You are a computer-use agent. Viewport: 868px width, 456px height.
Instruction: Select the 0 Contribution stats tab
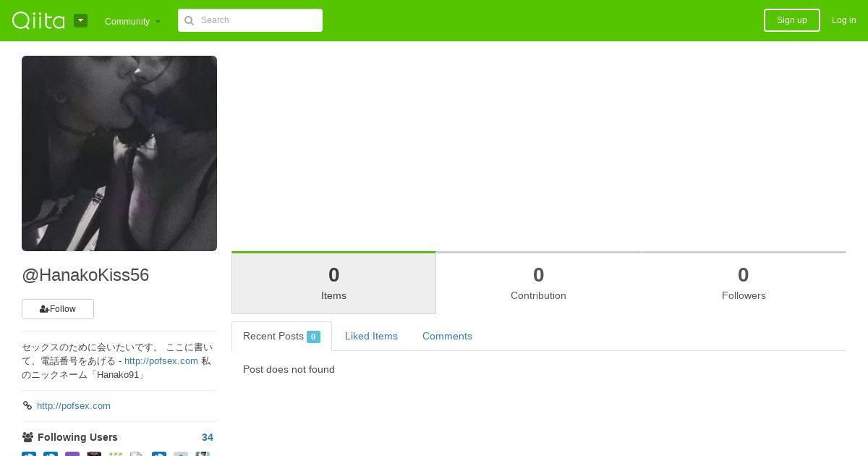pyautogui.click(x=538, y=283)
